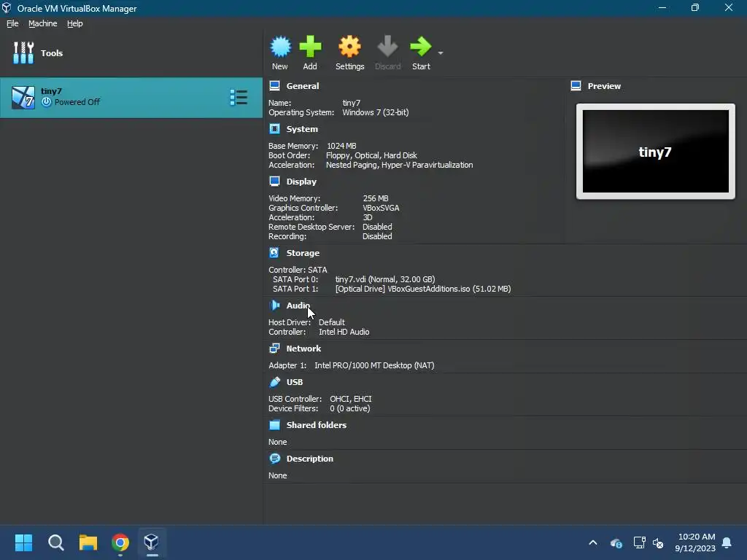Open the Help menu
The height and width of the screenshot is (560, 747).
click(75, 23)
